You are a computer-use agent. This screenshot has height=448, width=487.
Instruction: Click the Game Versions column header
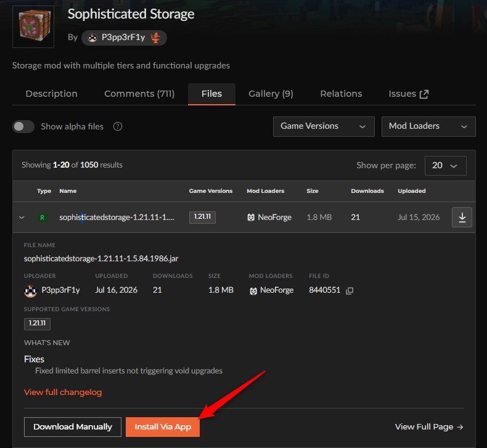click(x=211, y=191)
